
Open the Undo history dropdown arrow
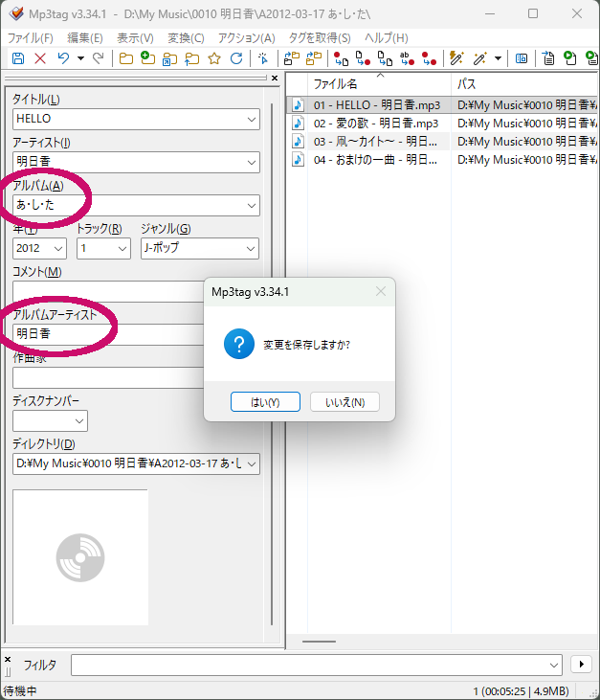pyautogui.click(x=80, y=58)
